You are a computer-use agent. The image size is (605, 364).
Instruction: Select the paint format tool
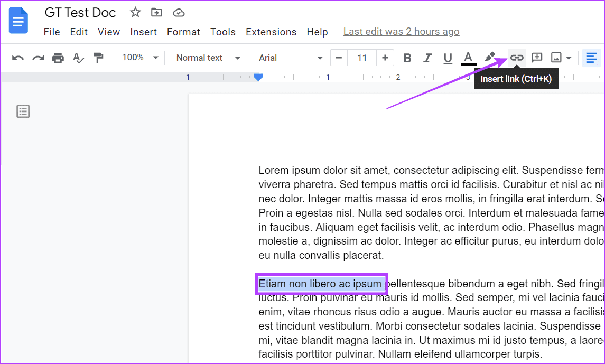pyautogui.click(x=98, y=58)
